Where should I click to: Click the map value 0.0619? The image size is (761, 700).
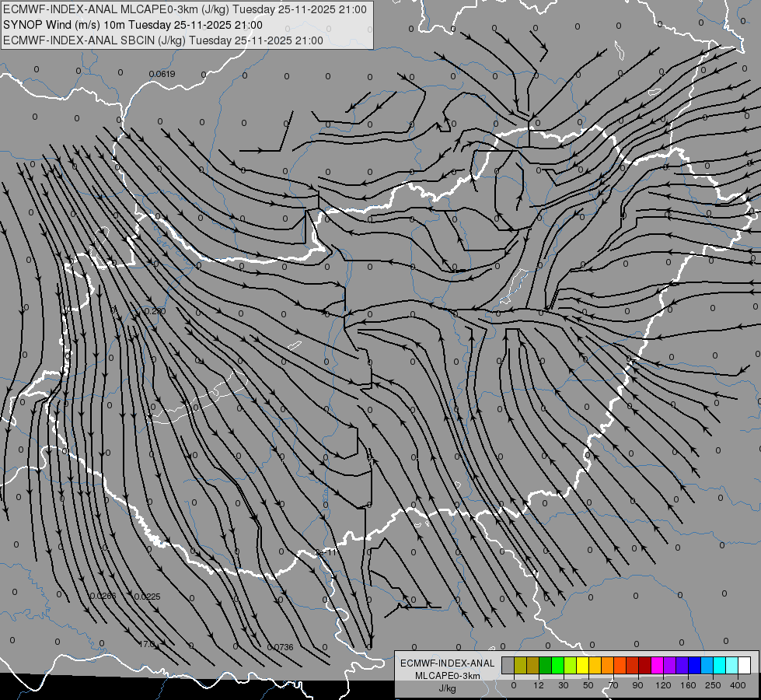[162, 75]
